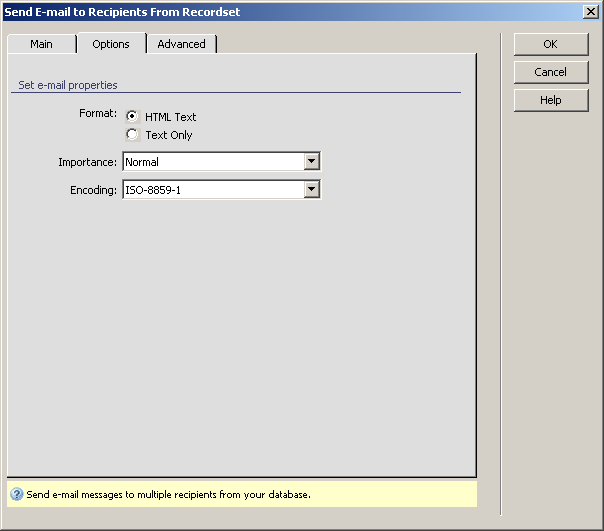Click the Cancel button
Screen dimensions: 604x531
[550, 72]
